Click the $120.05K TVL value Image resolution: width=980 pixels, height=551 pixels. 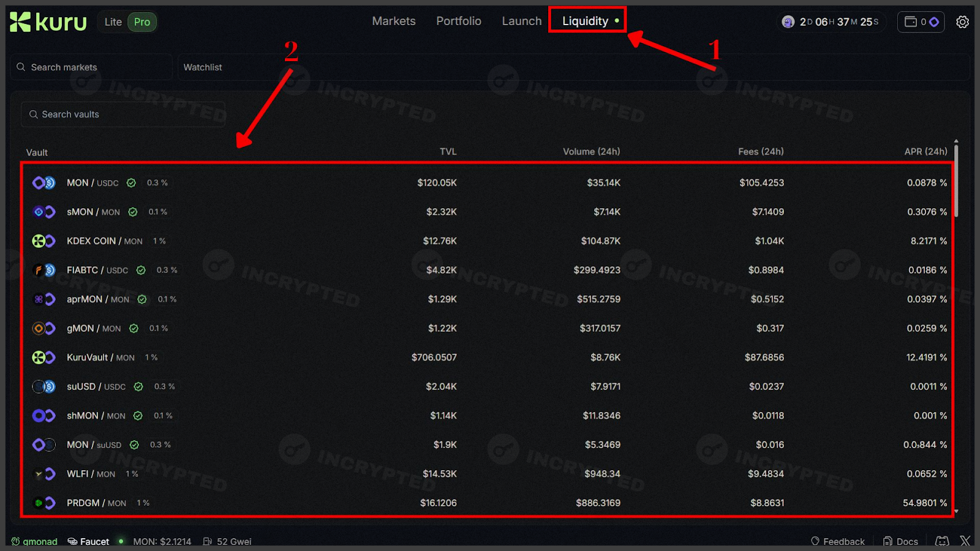click(x=437, y=182)
